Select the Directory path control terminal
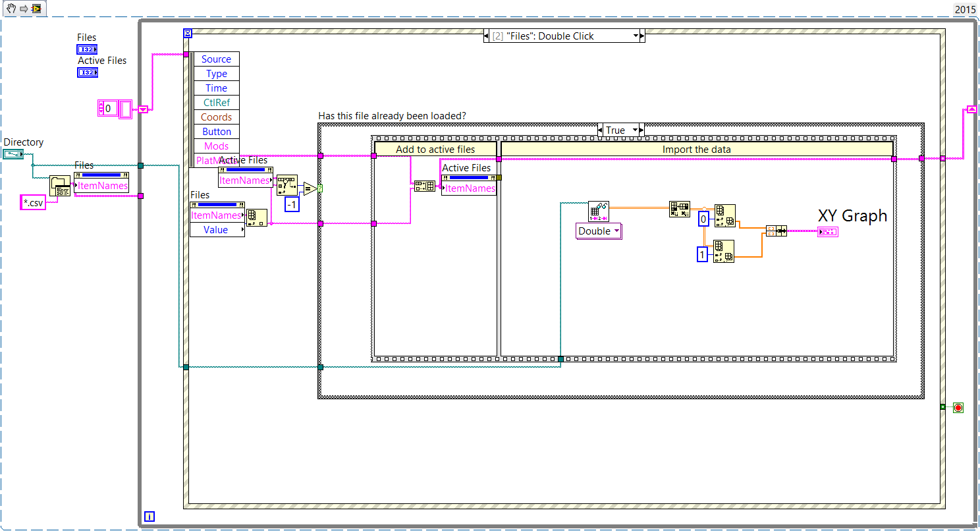The image size is (980, 531). [13, 154]
